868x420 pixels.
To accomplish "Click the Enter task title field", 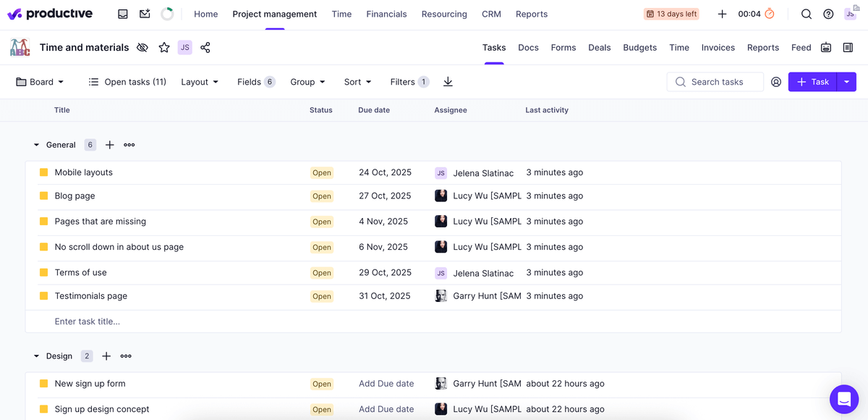I will pos(88,321).
